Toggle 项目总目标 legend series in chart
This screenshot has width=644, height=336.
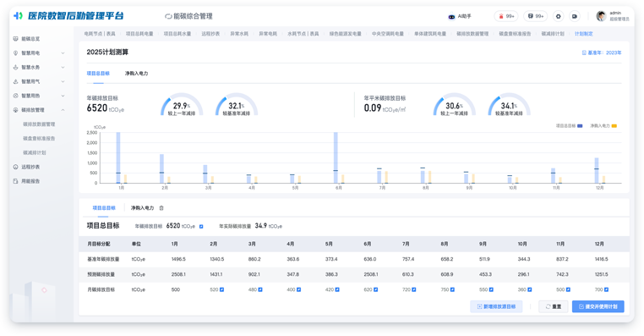coord(570,126)
